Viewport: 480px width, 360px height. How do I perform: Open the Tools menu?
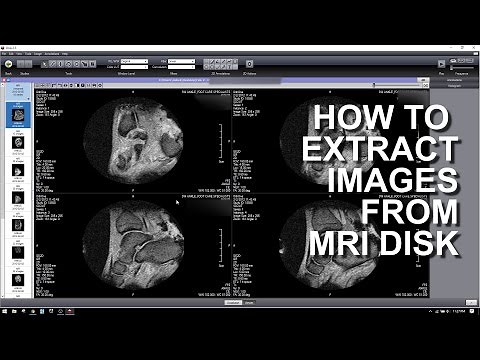pos(28,54)
